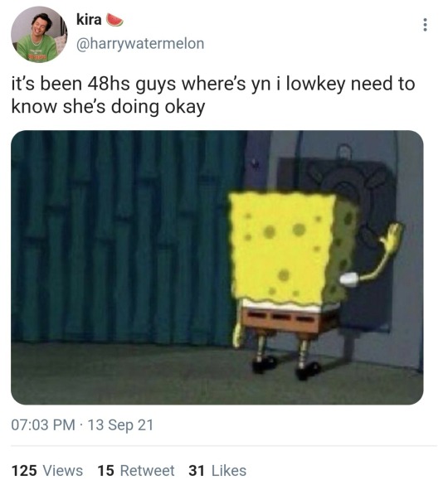Image resolution: width=448 pixels, height=485 pixels.
Task: Open the three-dot more options menu
Action: tap(425, 25)
